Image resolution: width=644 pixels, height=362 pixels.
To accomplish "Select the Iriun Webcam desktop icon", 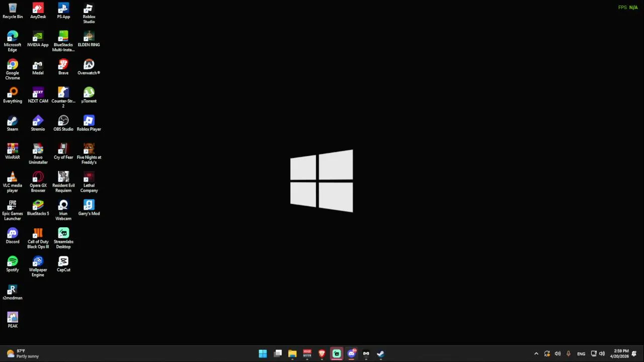I will [x=63, y=211].
